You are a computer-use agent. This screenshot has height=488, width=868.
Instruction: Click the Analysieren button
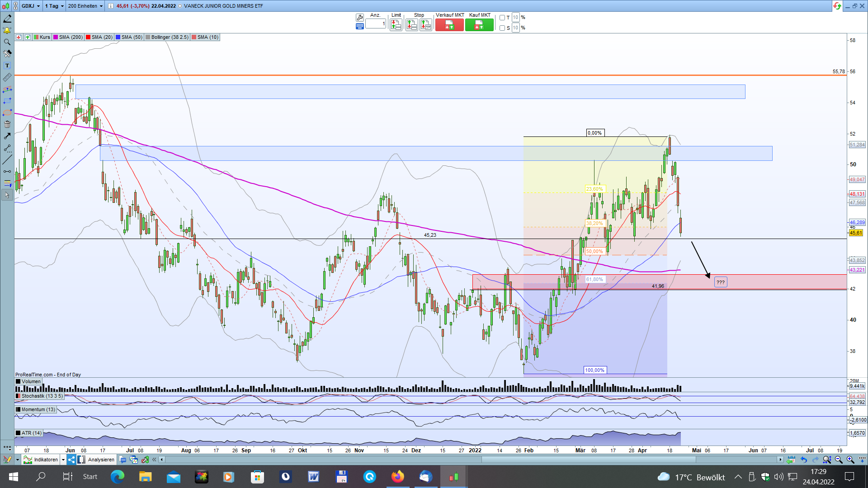pos(101,460)
